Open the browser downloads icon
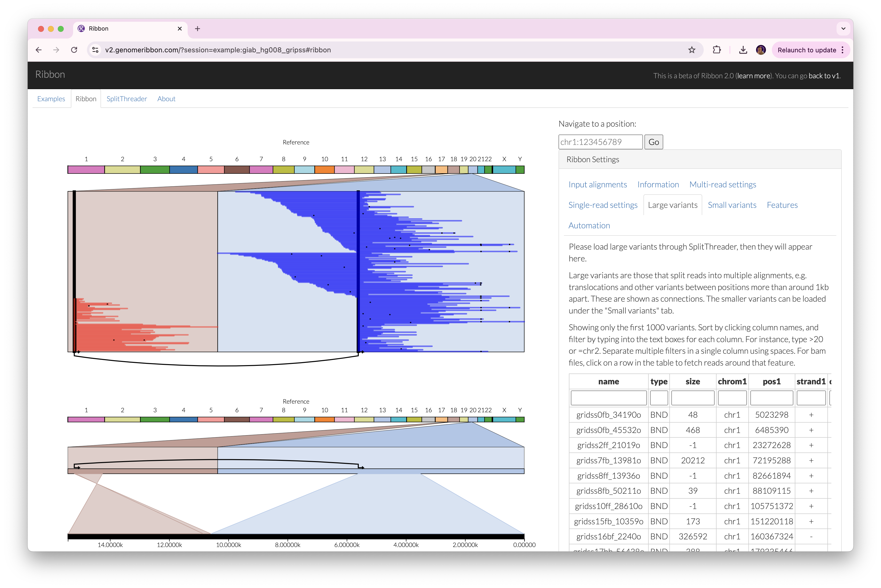This screenshot has width=881, height=588. click(743, 50)
